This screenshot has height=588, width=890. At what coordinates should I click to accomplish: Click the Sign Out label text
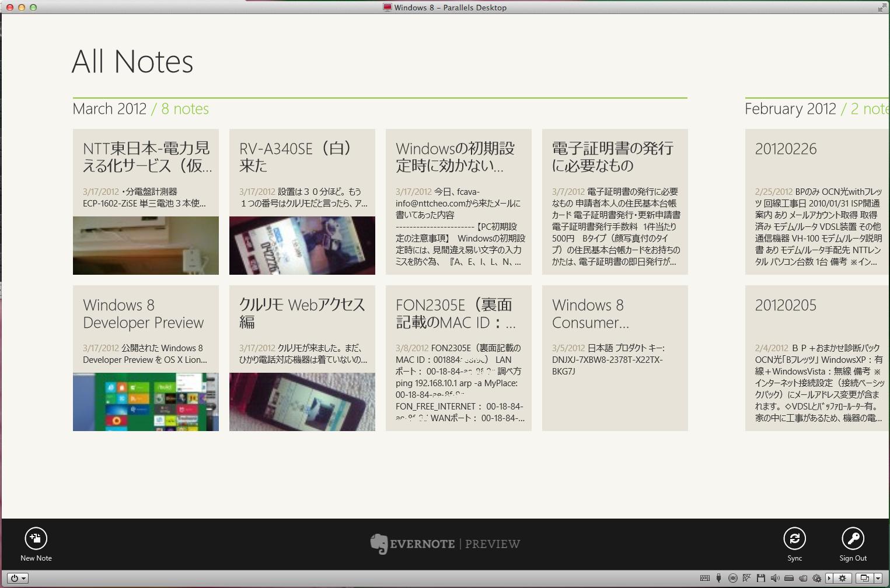click(853, 558)
